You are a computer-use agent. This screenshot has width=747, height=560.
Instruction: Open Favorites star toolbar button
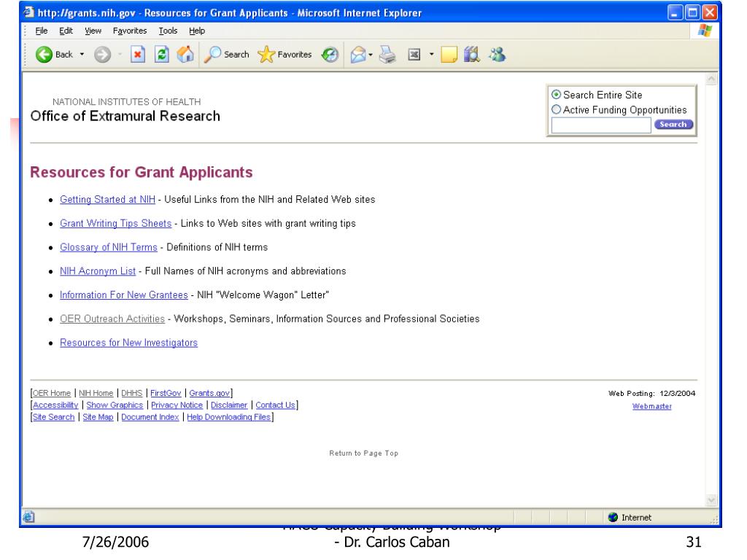tap(285, 54)
